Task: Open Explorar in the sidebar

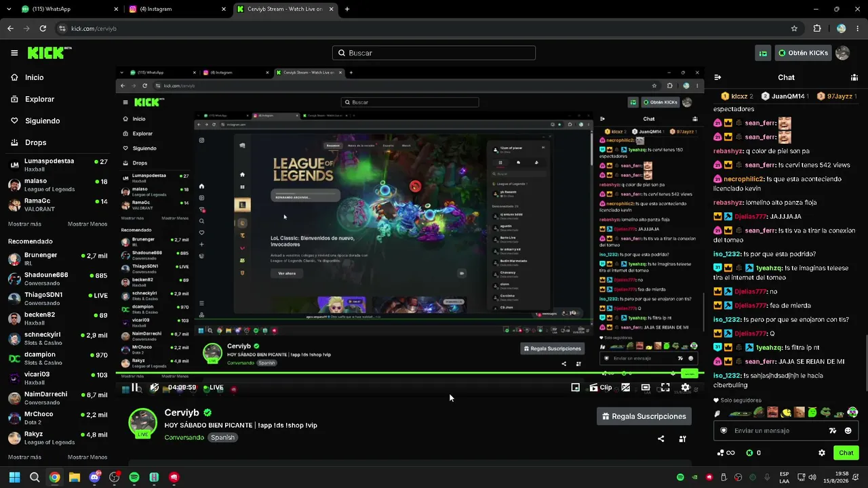Action: [x=39, y=99]
